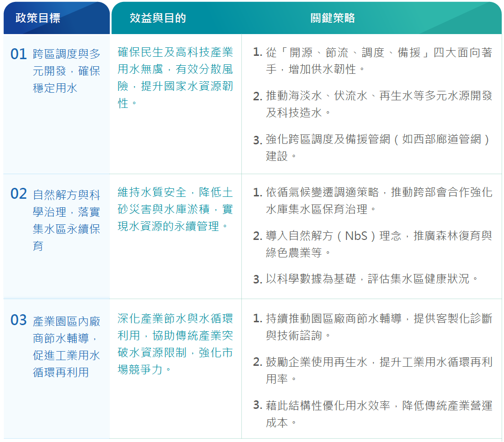504x442 pixels.
Task: Click the 政策目標 column header
Action: pos(37,18)
